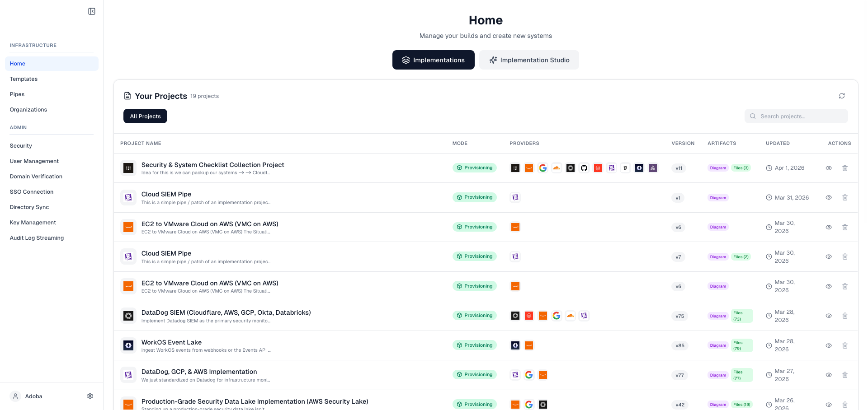The image size is (868, 410).
Task: Open the Cloud SIEM Pipe v7 project with the eye icon
Action: click(x=829, y=256)
